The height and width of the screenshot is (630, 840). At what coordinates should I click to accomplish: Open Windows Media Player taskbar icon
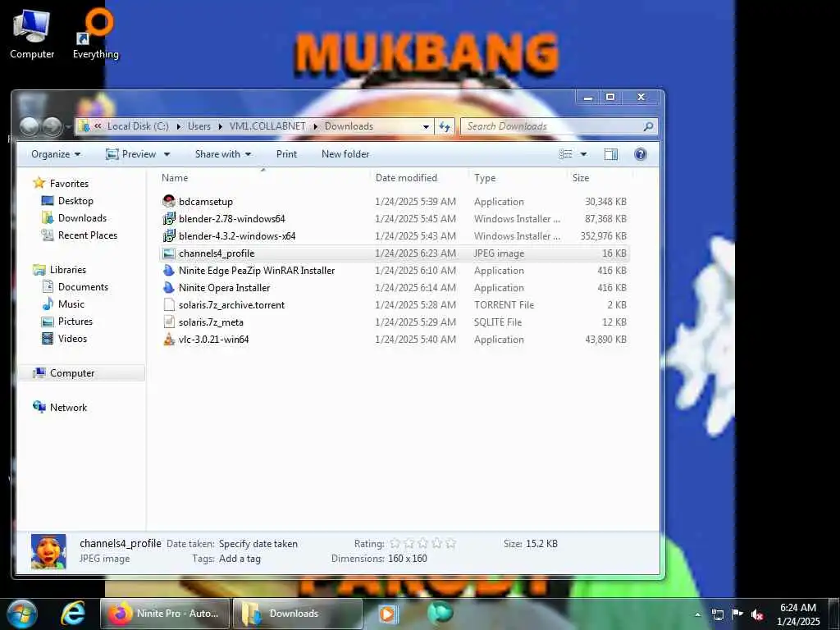point(387,614)
